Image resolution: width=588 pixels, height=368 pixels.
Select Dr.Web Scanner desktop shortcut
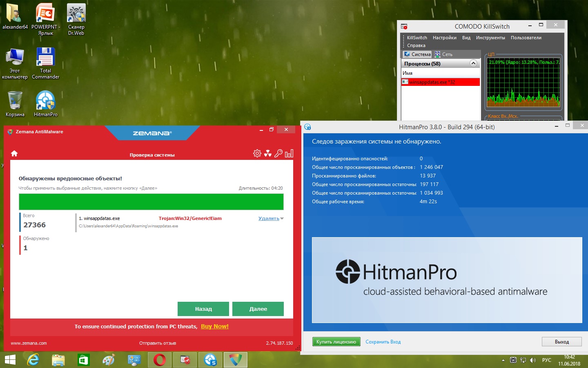point(76,20)
